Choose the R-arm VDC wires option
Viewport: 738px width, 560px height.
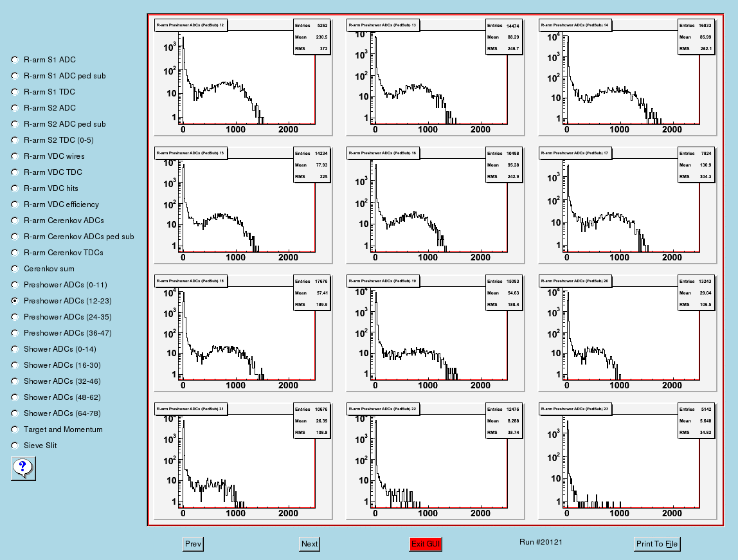tap(15, 156)
